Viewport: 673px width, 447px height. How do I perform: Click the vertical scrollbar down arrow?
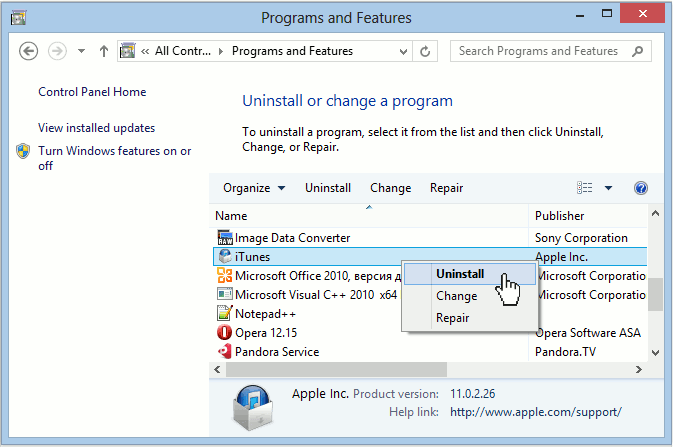[x=655, y=353]
